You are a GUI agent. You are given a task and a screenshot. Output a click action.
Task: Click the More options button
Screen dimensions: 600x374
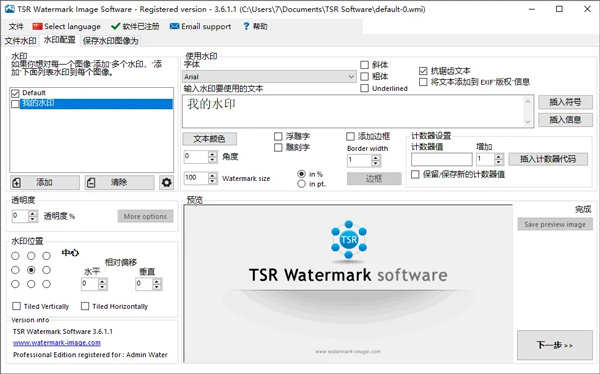[x=145, y=216]
